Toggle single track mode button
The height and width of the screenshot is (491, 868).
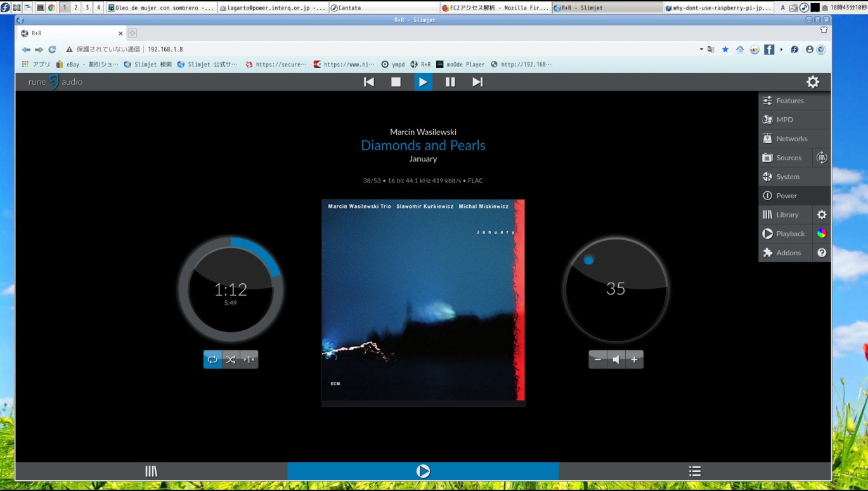click(249, 359)
